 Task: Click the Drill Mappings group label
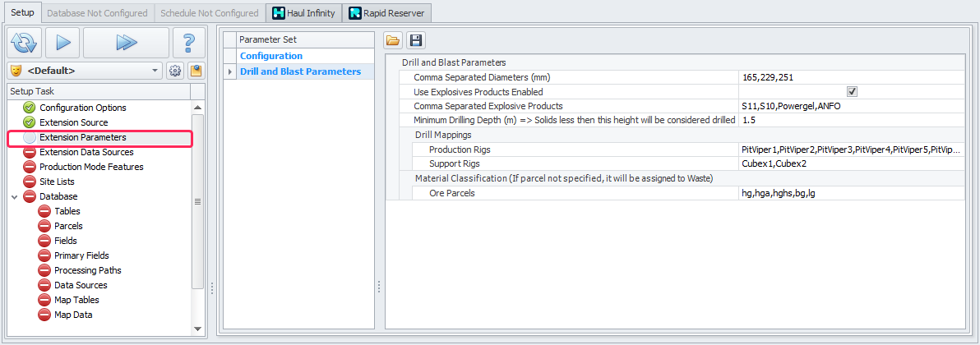coord(443,135)
